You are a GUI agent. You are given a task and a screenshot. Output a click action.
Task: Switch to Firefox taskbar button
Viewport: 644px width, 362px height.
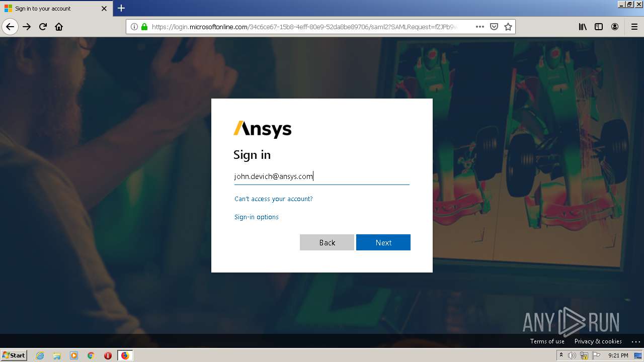tap(125, 355)
